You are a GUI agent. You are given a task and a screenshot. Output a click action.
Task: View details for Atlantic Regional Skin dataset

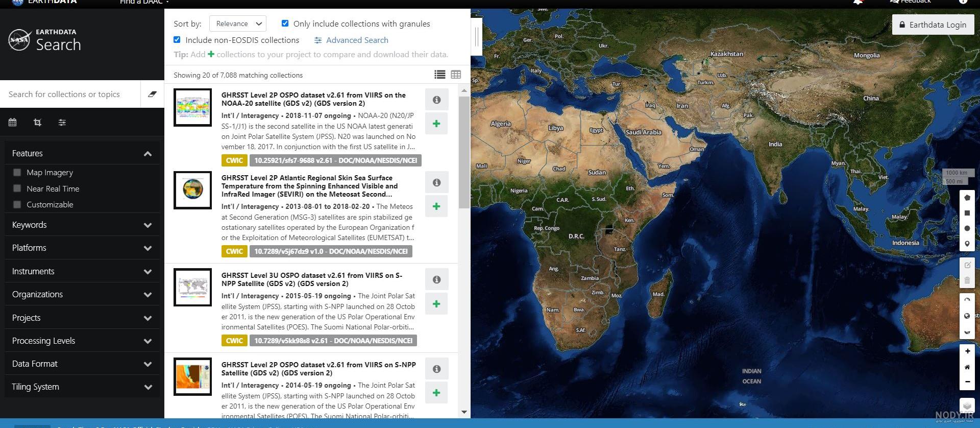coord(436,182)
